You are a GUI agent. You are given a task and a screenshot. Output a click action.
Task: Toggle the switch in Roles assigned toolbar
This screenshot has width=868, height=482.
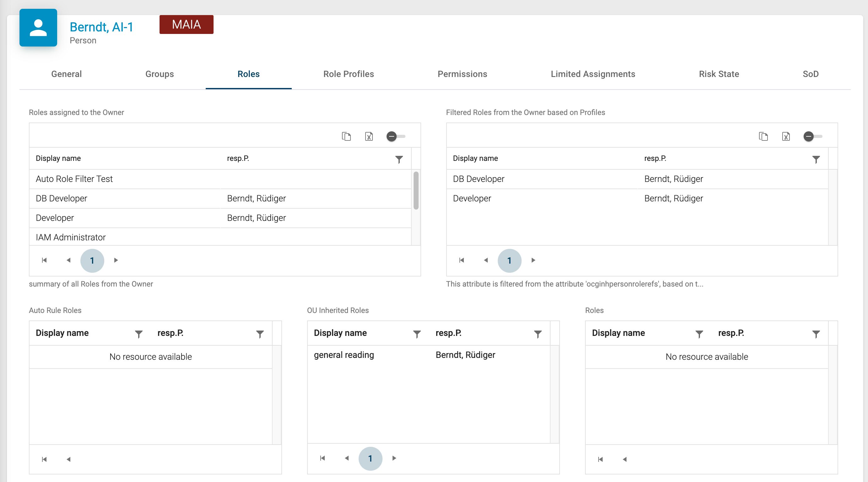pos(396,136)
